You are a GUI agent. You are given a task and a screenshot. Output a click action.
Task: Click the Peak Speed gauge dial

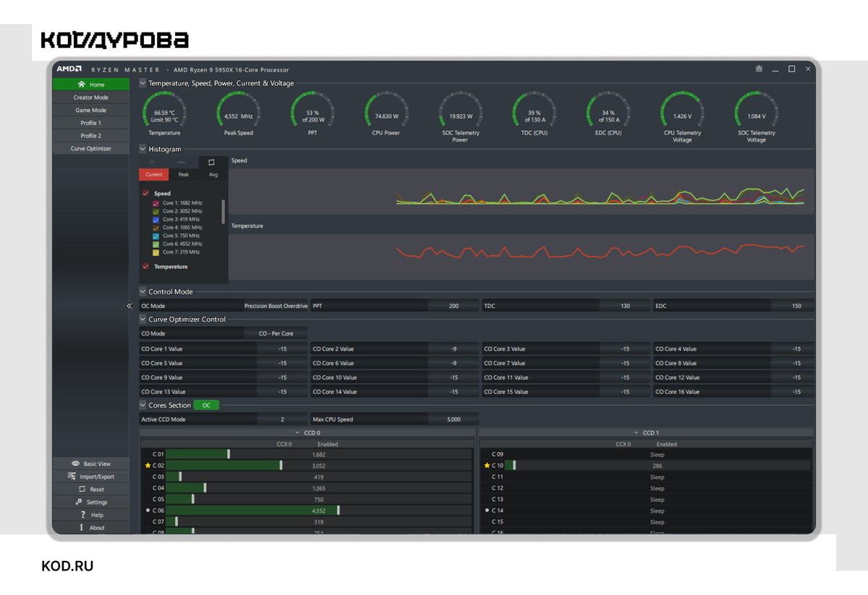click(238, 110)
